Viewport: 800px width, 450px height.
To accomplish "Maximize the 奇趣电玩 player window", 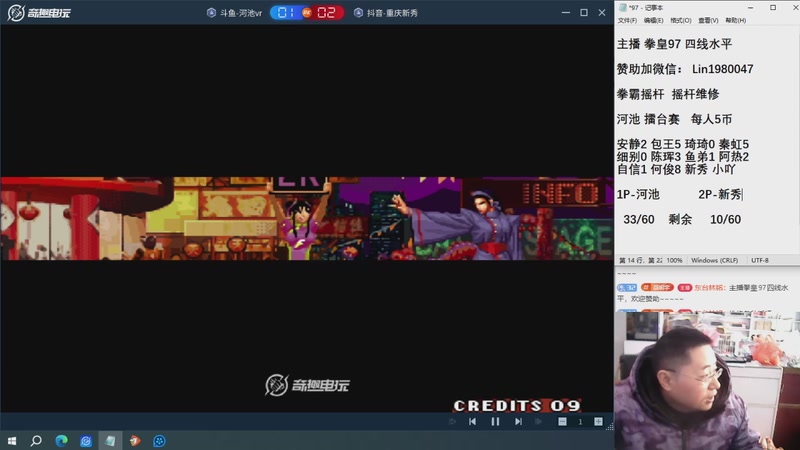I will click(584, 12).
